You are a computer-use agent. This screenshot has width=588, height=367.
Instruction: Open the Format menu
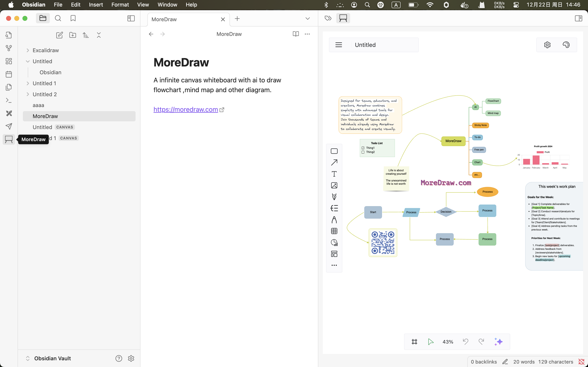tap(120, 5)
